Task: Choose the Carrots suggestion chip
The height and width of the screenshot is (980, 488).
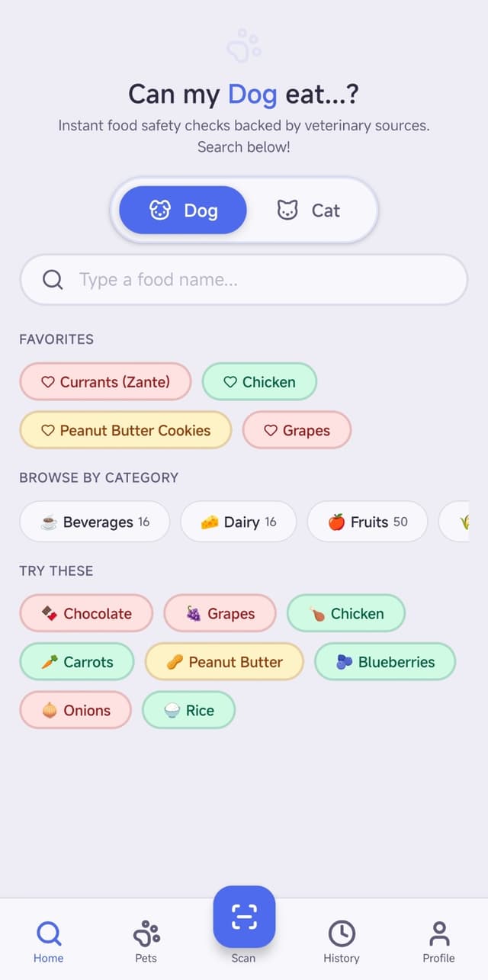Action: 77,662
